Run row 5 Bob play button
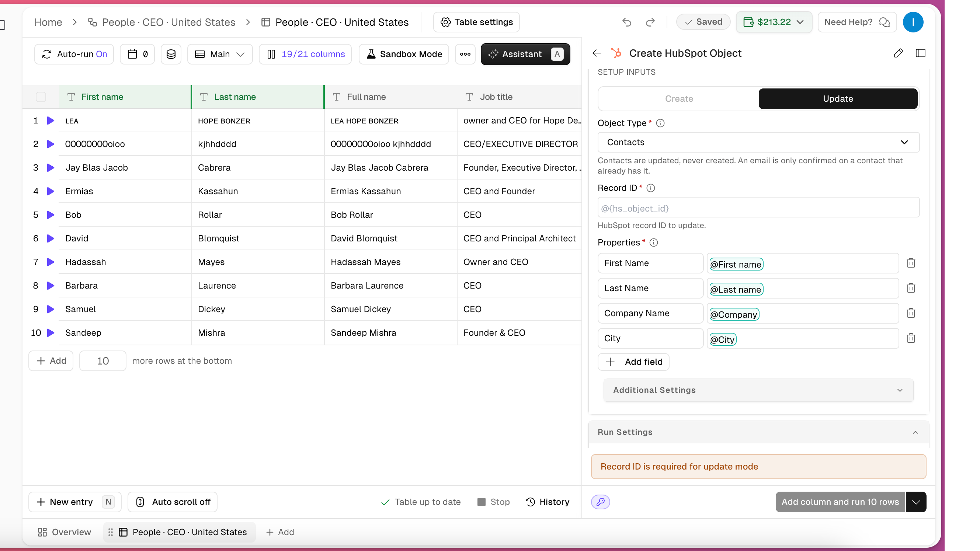 [x=50, y=215]
